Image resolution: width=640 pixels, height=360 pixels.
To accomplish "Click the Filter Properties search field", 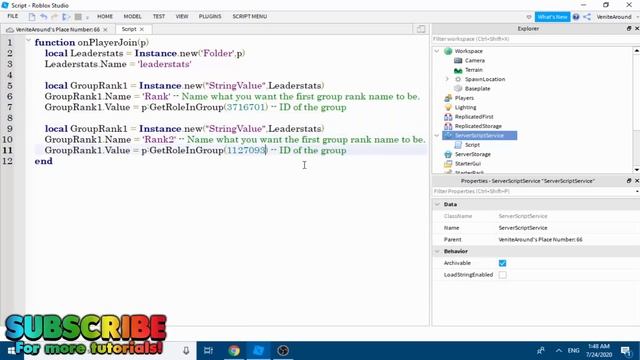I will [534, 191].
